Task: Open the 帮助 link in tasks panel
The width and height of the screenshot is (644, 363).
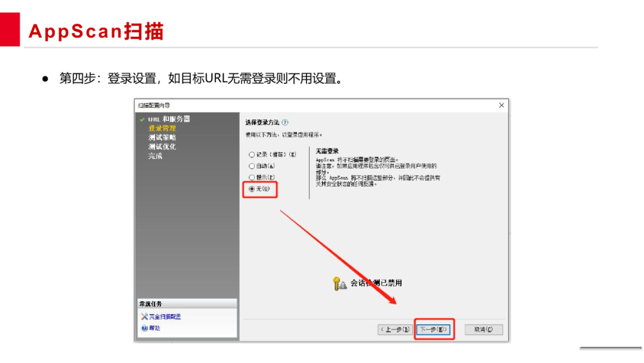Action: pyautogui.click(x=154, y=328)
